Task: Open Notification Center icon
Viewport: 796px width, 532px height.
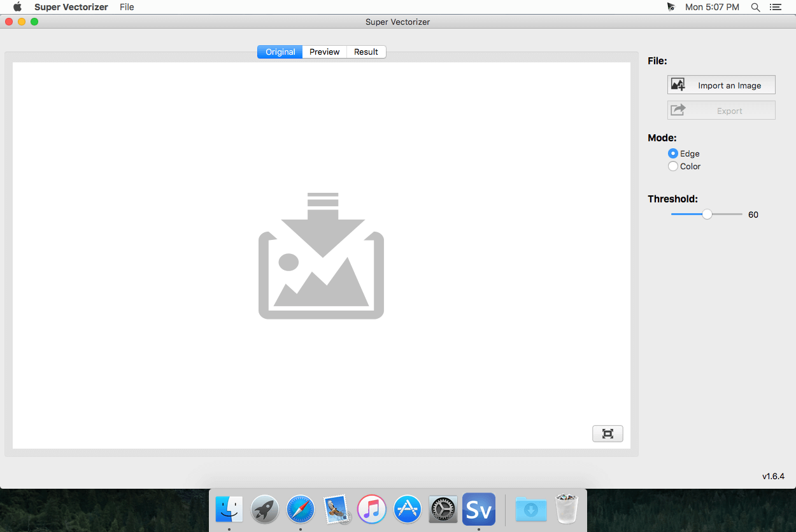Action: coord(775,7)
